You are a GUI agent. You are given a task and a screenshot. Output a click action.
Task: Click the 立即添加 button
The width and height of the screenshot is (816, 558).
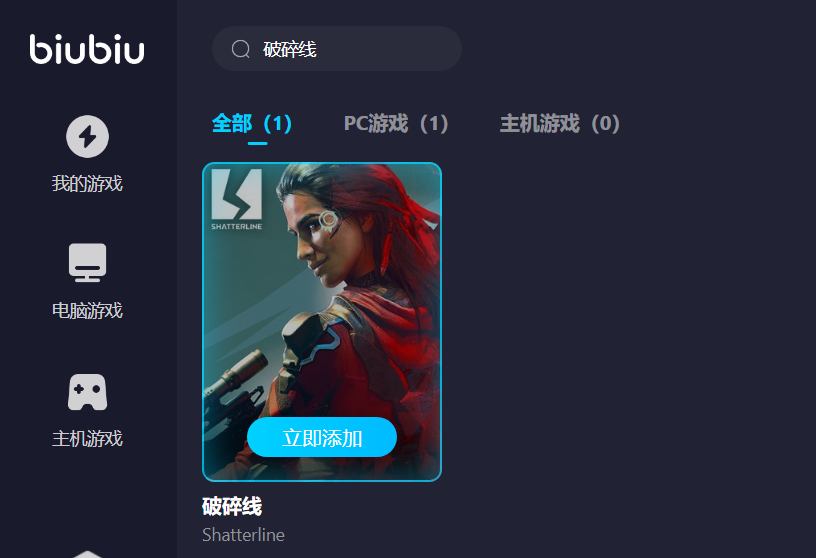322,437
